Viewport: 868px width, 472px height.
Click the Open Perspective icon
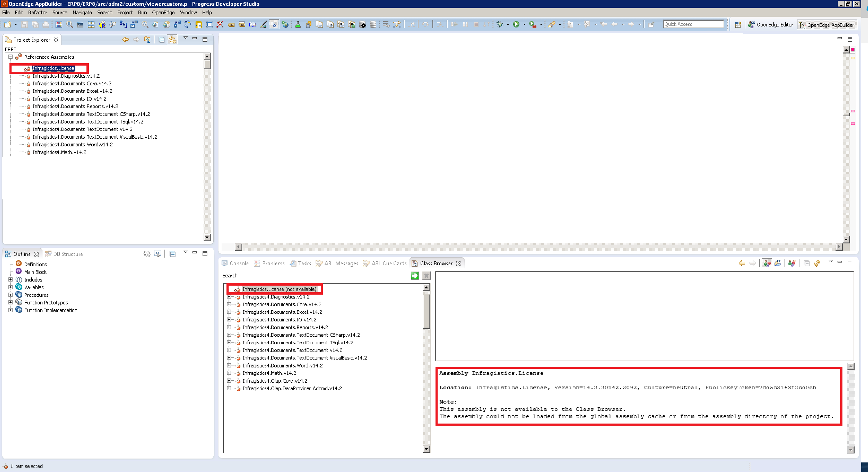738,25
